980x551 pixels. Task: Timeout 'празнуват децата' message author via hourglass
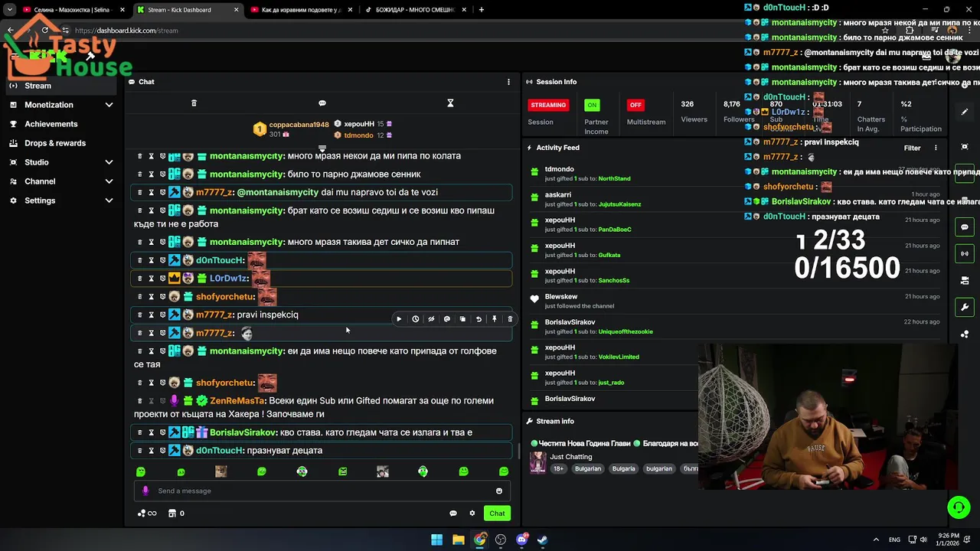coord(151,451)
